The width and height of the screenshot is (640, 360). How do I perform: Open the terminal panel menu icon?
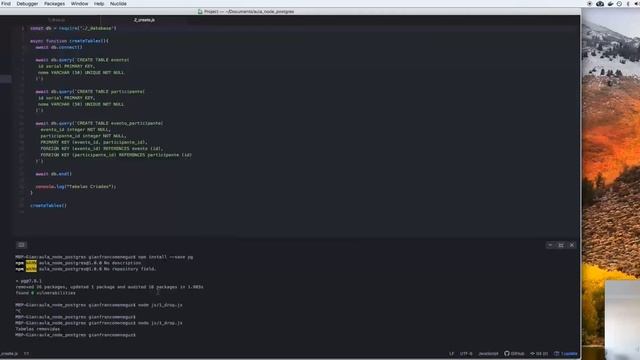tap(21, 245)
